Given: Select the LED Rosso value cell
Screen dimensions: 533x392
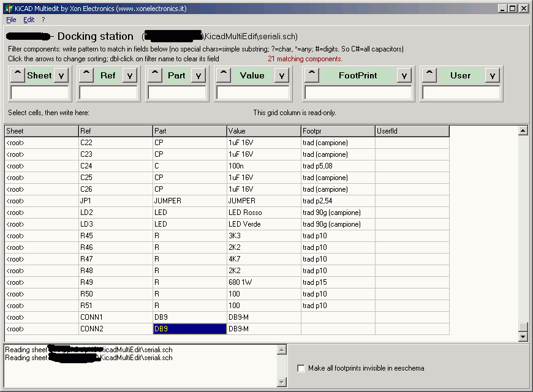Looking at the screenshot, I should [x=264, y=213].
